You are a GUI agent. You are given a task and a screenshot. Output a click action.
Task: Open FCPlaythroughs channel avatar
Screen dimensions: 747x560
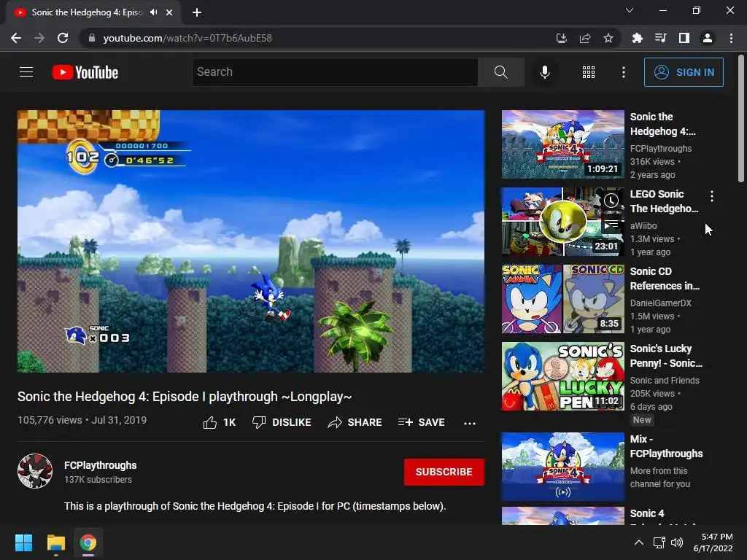click(35, 471)
